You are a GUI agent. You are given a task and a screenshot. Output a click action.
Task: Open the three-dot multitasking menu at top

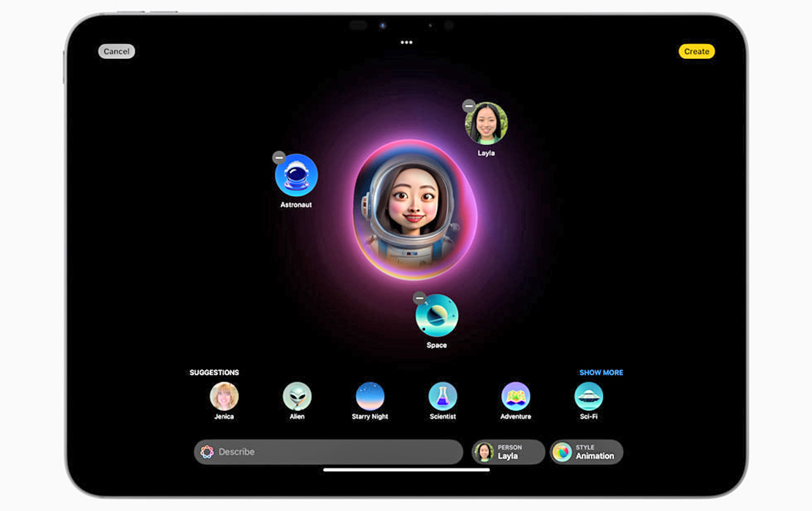pyautogui.click(x=407, y=42)
